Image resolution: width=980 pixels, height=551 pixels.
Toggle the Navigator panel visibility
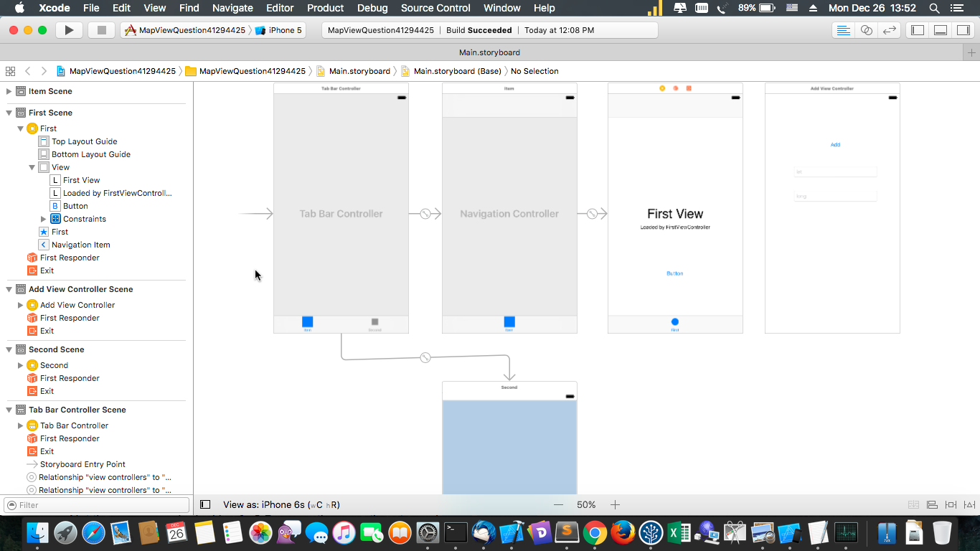[x=917, y=30]
